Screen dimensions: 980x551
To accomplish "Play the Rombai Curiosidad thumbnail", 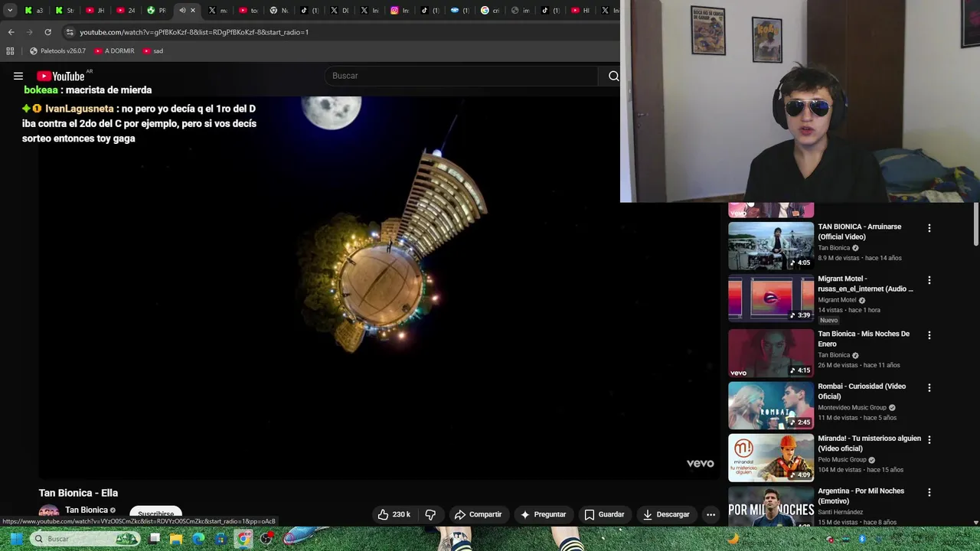I will (x=771, y=405).
